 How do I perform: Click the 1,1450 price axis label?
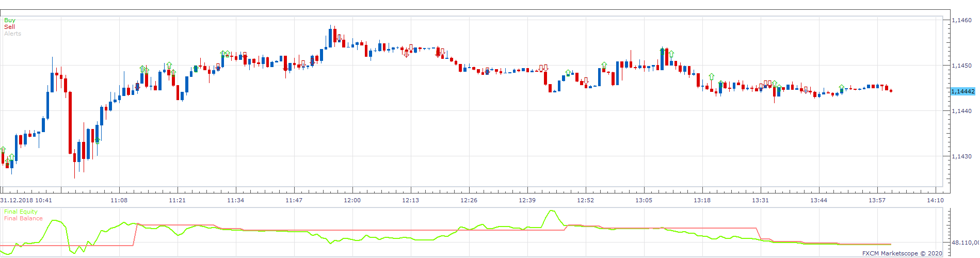(x=961, y=66)
